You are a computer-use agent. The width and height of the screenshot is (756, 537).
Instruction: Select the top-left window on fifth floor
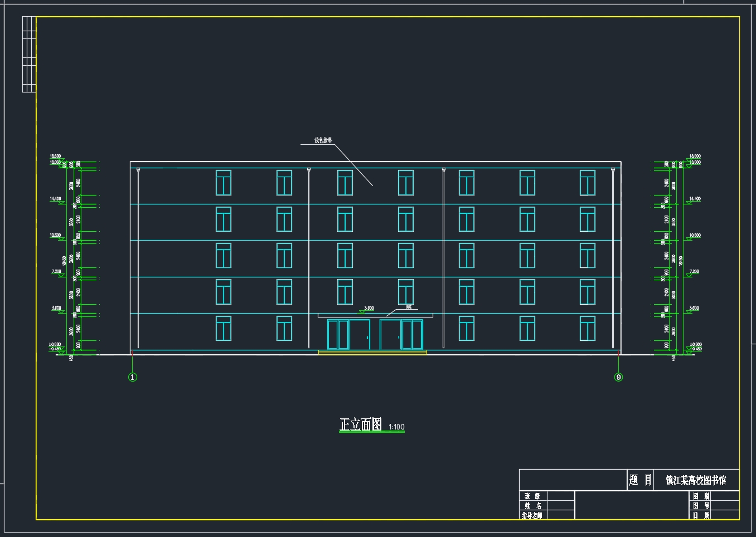coord(224,183)
